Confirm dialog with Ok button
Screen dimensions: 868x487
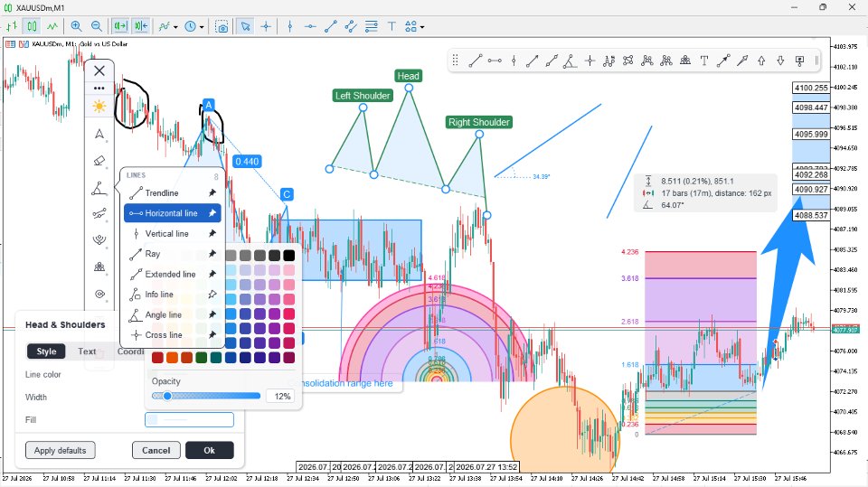pyautogui.click(x=209, y=451)
